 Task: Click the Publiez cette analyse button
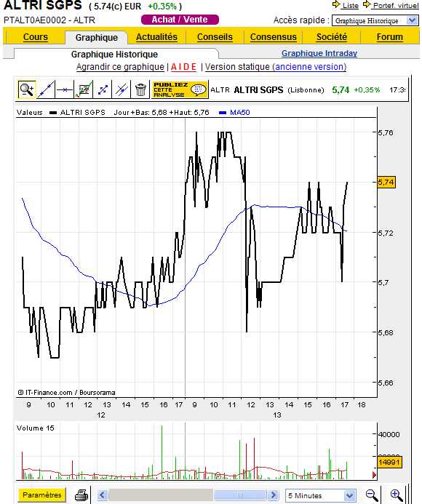[180, 89]
